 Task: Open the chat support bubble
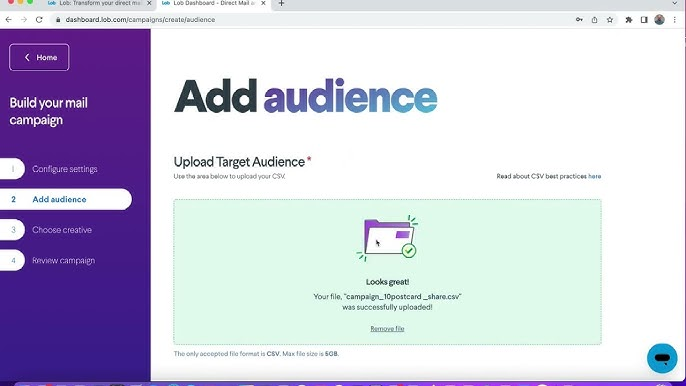click(x=662, y=358)
